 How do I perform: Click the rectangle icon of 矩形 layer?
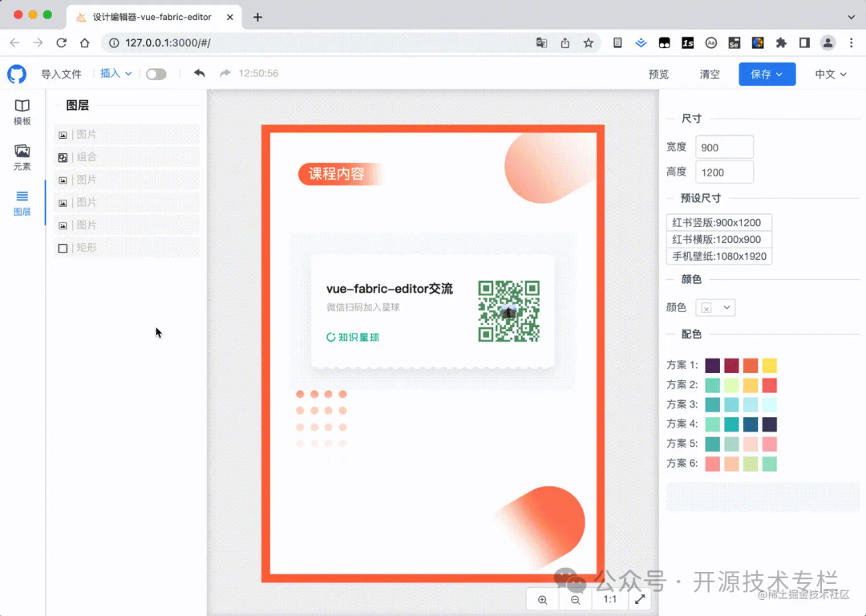click(63, 248)
